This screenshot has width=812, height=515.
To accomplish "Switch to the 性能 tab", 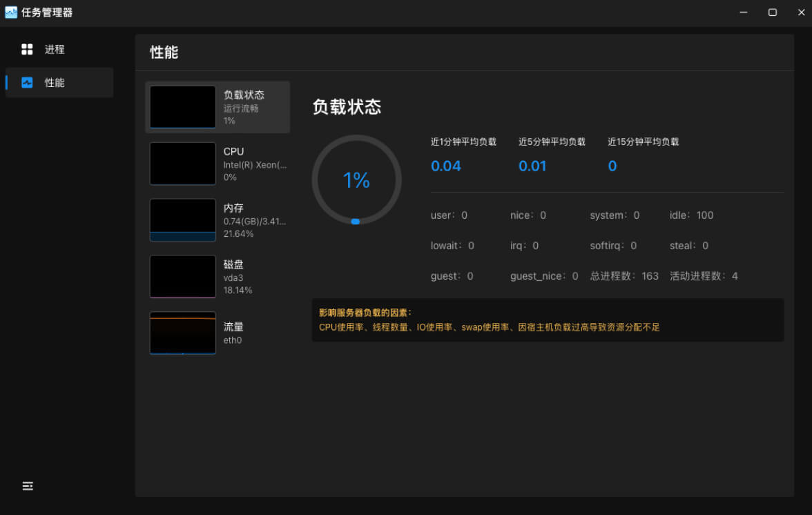I will click(55, 82).
